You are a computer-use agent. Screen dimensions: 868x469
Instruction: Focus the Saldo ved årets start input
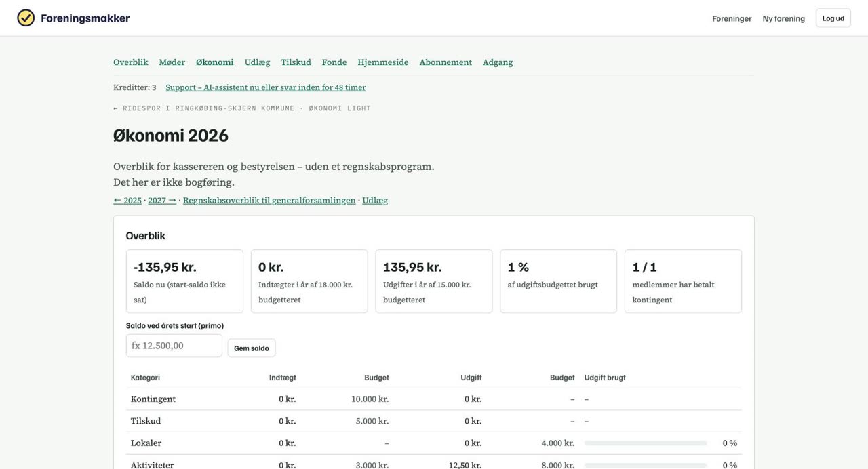pyautogui.click(x=174, y=346)
